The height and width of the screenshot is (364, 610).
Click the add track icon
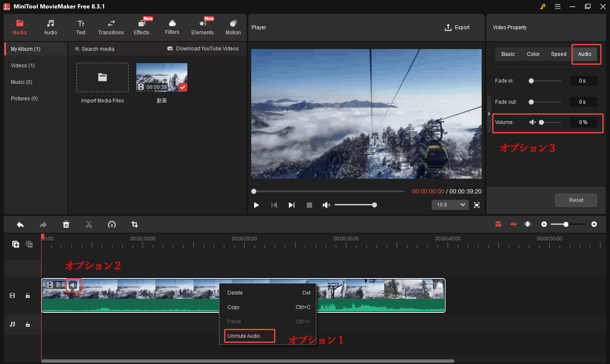[16, 244]
